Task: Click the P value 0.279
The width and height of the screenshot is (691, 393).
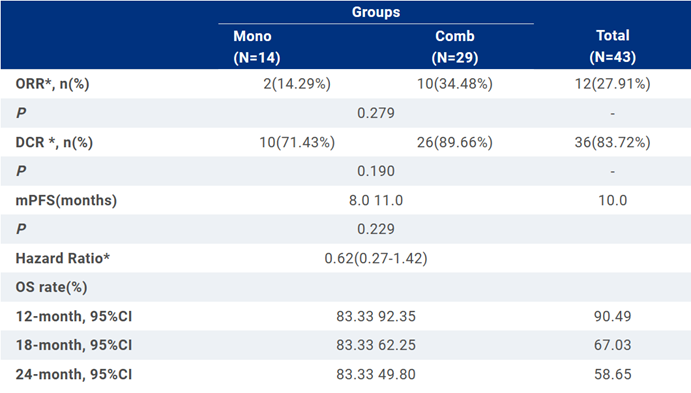Action: [376, 113]
